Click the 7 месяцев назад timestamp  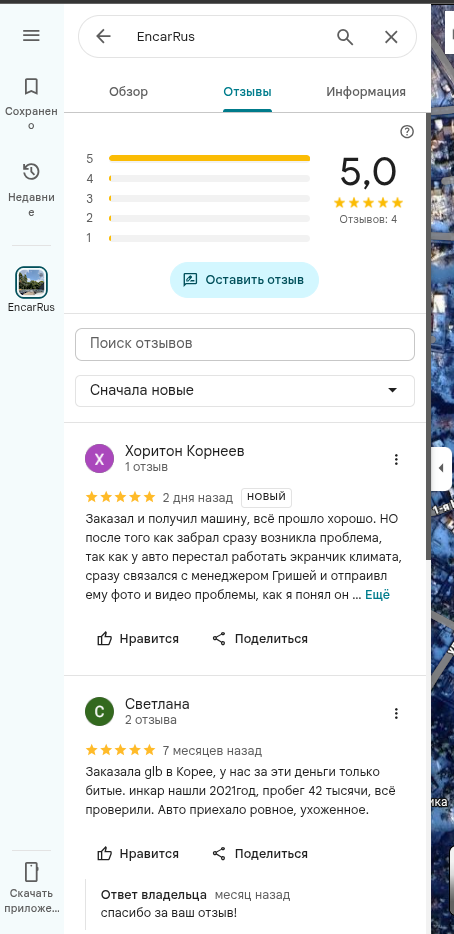click(x=212, y=751)
